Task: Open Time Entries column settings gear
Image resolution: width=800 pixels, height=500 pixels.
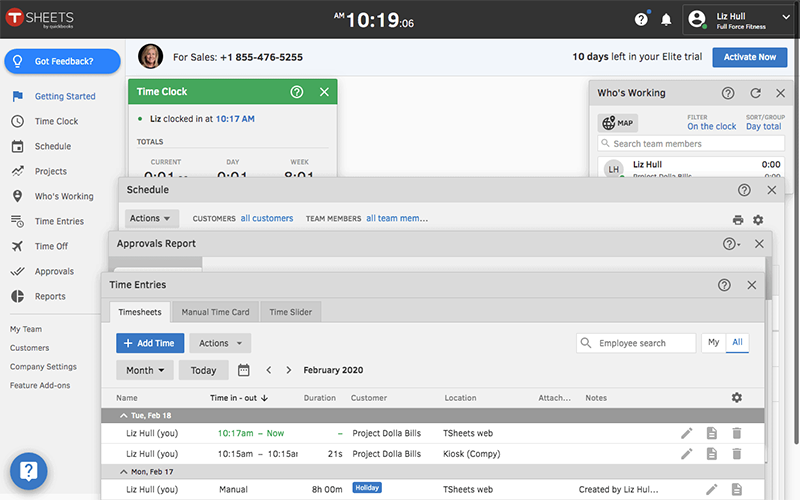Action: [x=737, y=397]
